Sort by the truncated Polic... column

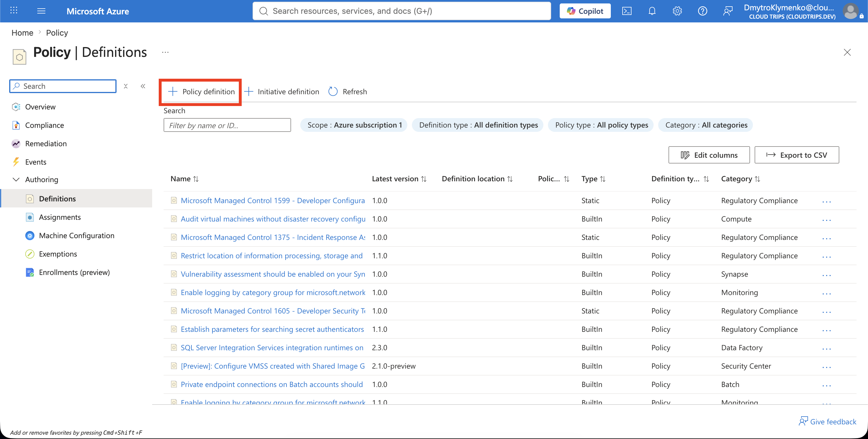pyautogui.click(x=554, y=179)
